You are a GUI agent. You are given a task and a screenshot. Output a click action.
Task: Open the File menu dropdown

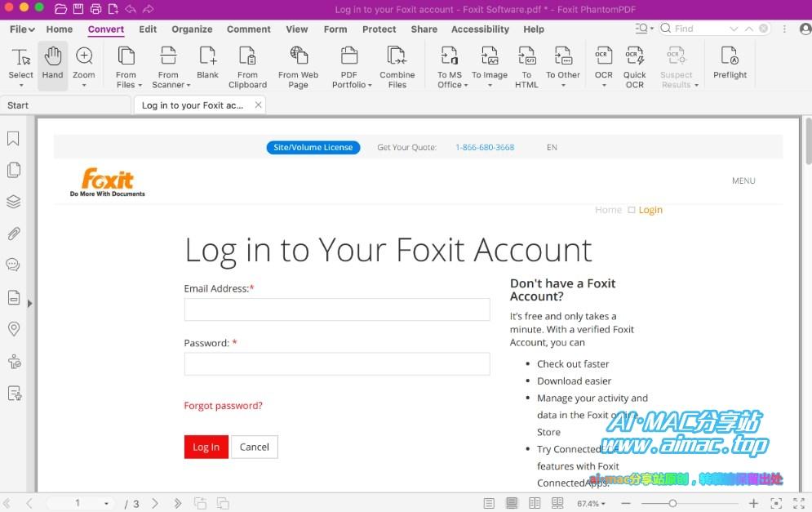[22, 29]
